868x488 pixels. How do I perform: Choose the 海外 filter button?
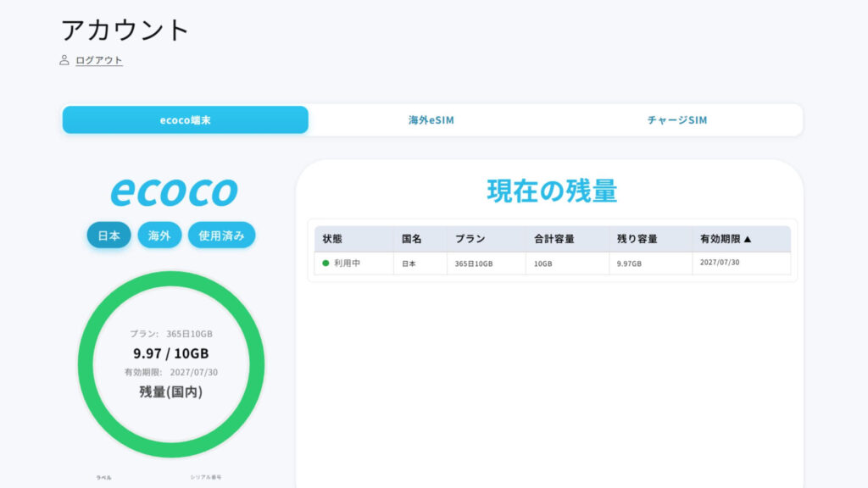pyautogui.click(x=159, y=236)
